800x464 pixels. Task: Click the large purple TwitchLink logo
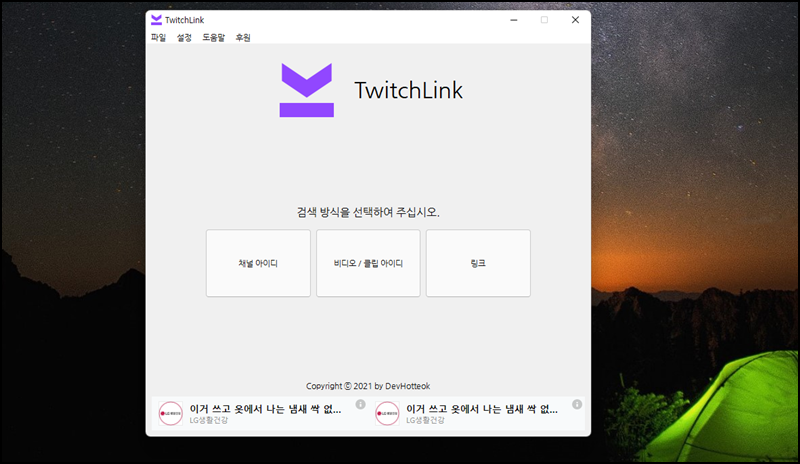point(307,90)
